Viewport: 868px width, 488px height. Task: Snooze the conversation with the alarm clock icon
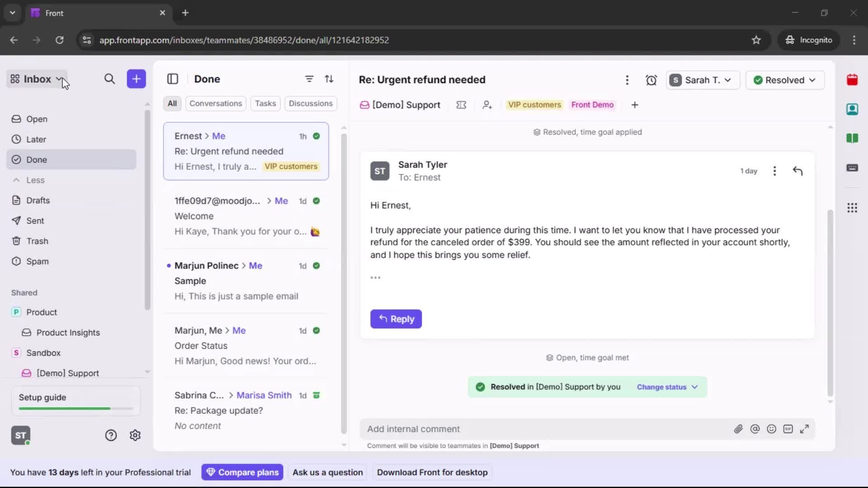tap(652, 80)
